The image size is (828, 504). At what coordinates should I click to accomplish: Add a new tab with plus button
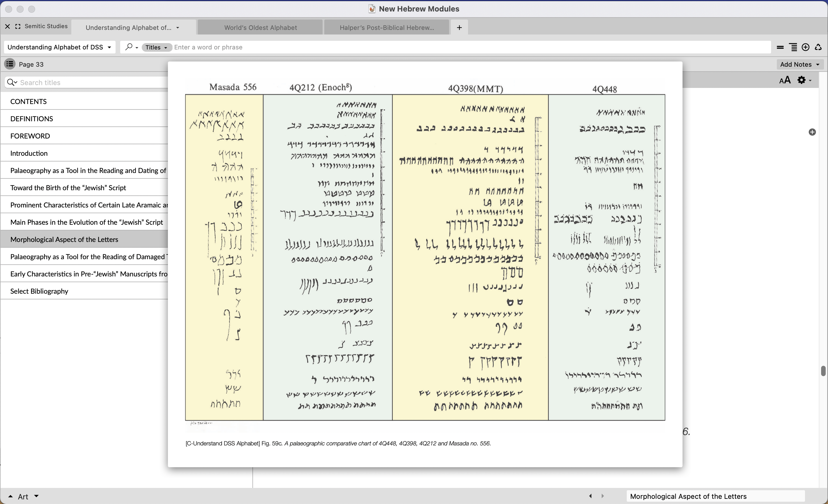(459, 28)
